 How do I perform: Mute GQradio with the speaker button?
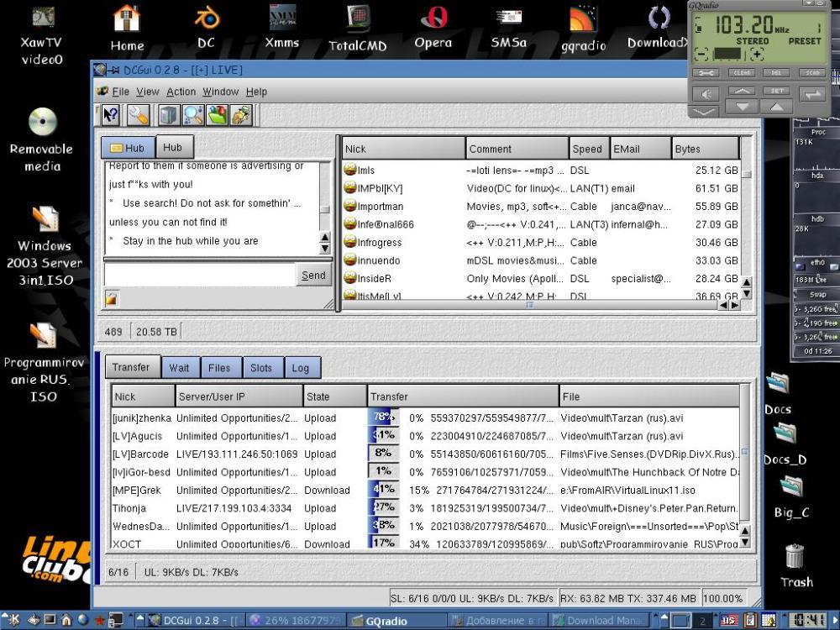pos(706,94)
